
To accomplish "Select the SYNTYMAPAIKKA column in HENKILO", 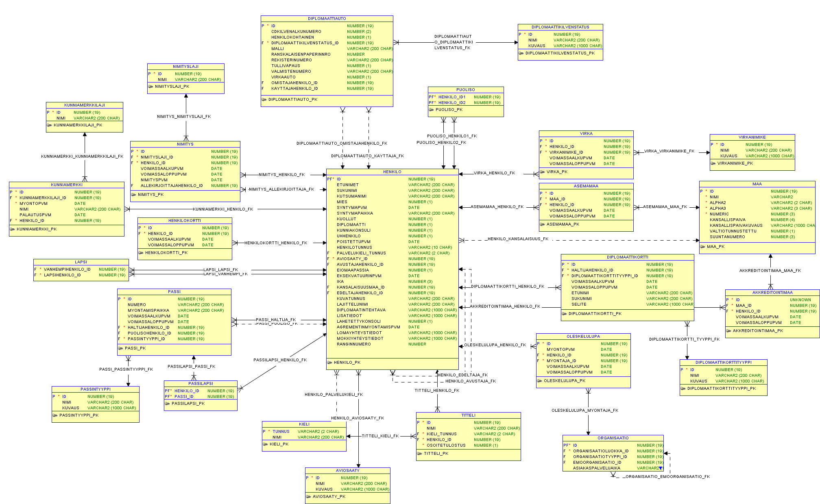I will [392, 213].
